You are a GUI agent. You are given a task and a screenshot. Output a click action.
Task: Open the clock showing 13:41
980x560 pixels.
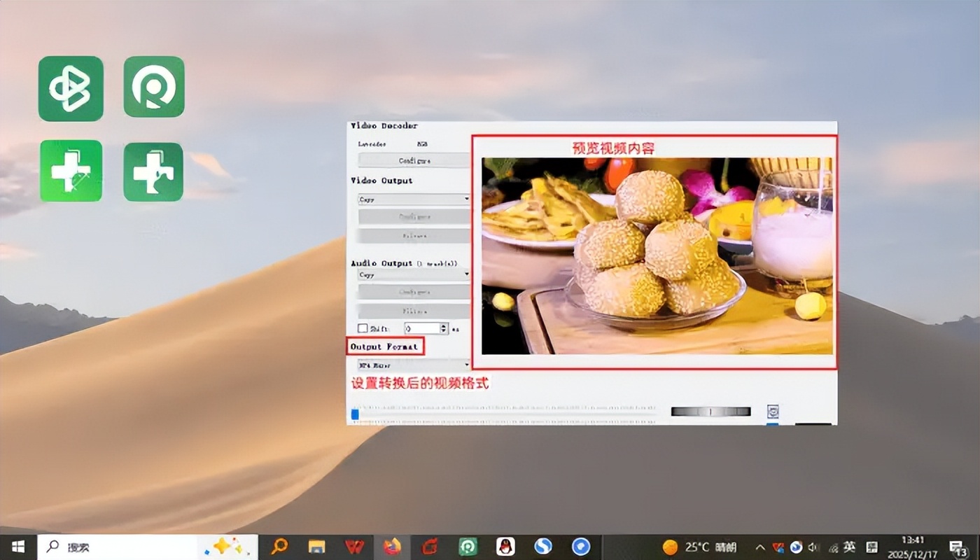pos(914,547)
